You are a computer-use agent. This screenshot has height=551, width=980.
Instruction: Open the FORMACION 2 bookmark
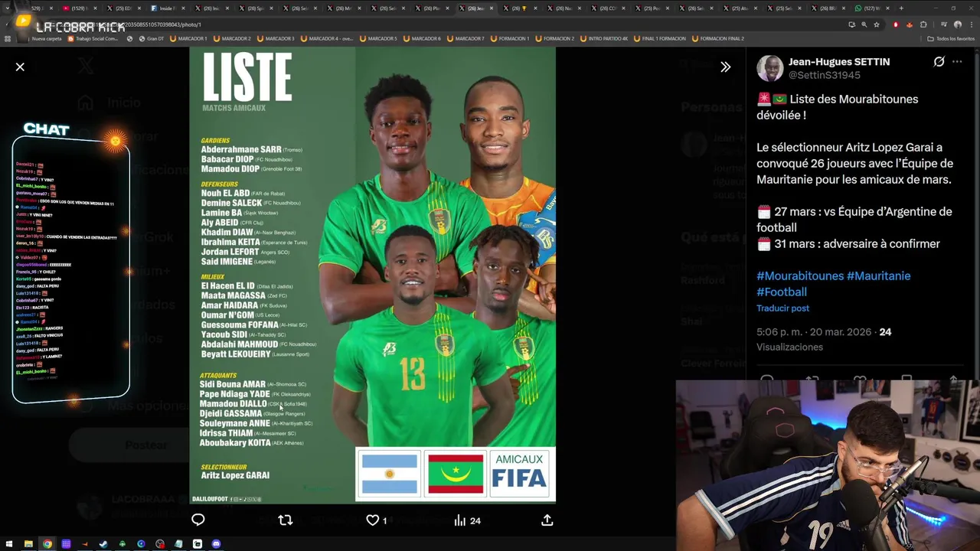point(554,38)
